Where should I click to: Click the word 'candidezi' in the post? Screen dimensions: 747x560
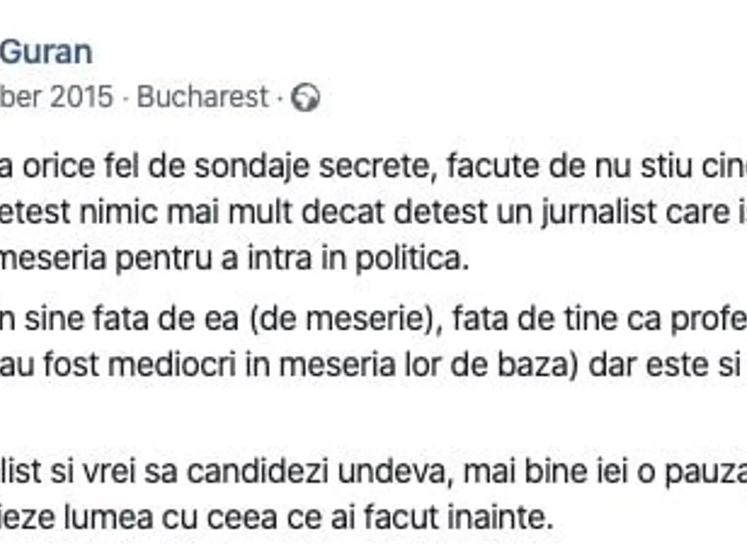pyautogui.click(x=257, y=473)
